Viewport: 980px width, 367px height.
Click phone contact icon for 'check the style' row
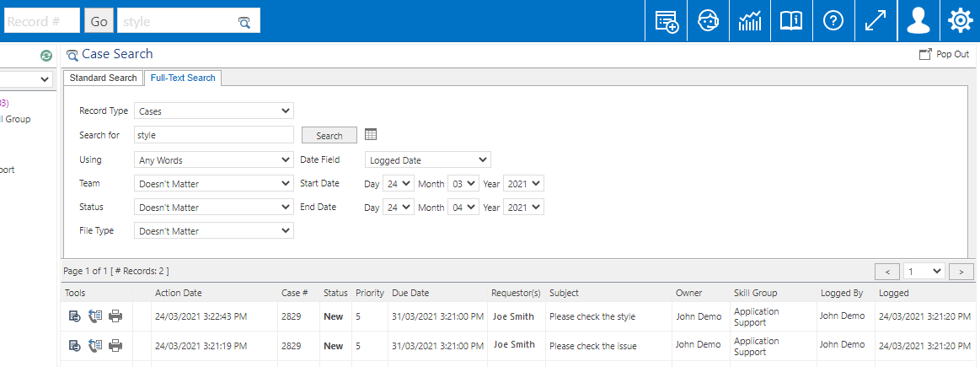coord(95,316)
